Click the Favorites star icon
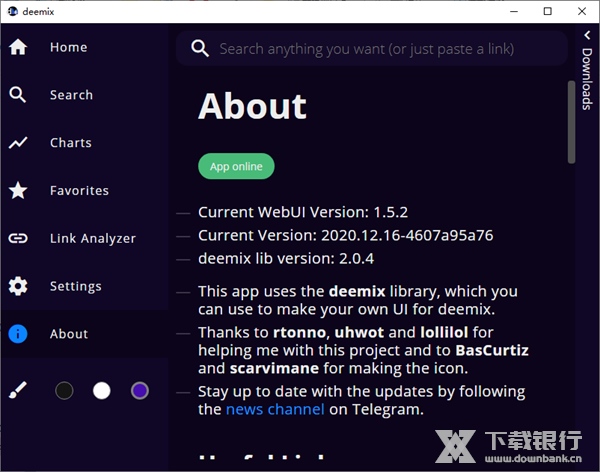Image resolution: width=600 pixels, height=472 pixels. pyautogui.click(x=18, y=190)
